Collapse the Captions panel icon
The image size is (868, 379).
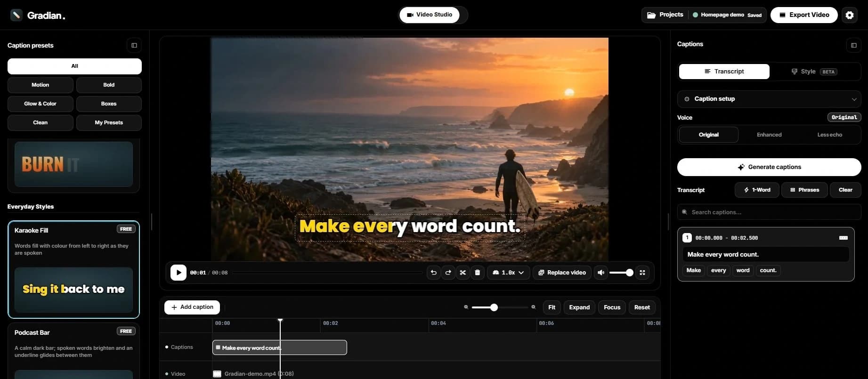(853, 45)
